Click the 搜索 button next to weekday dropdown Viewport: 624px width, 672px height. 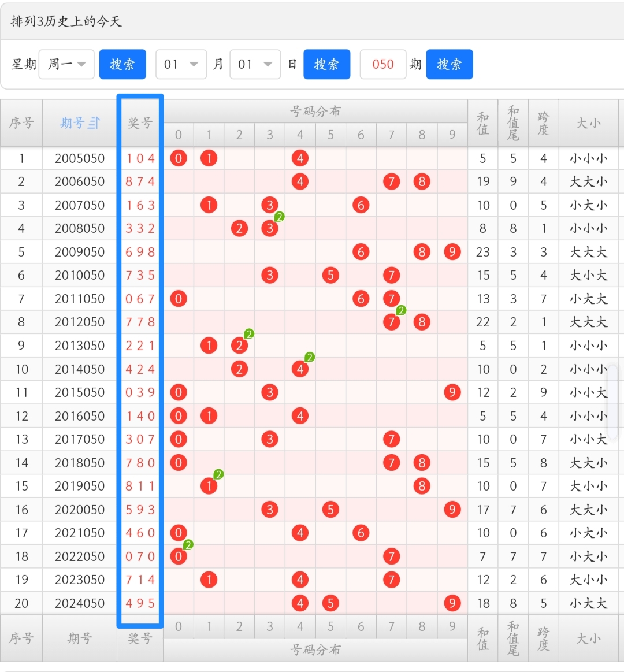pyautogui.click(x=122, y=64)
